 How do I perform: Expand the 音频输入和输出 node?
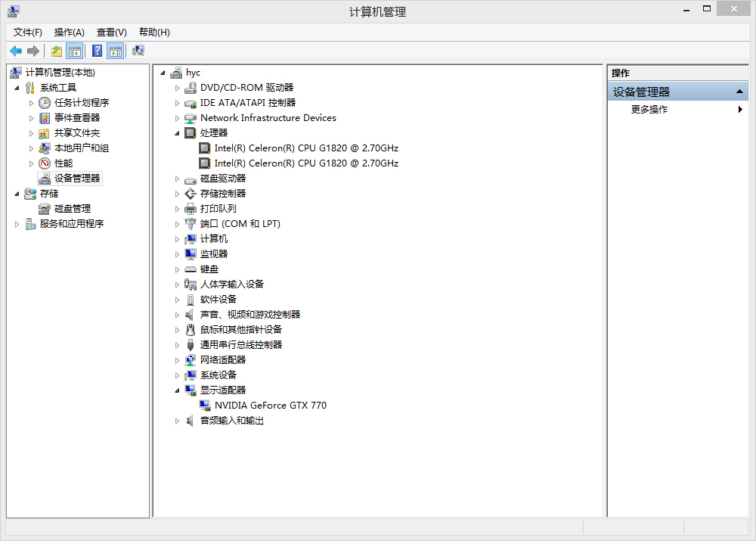pyautogui.click(x=177, y=421)
